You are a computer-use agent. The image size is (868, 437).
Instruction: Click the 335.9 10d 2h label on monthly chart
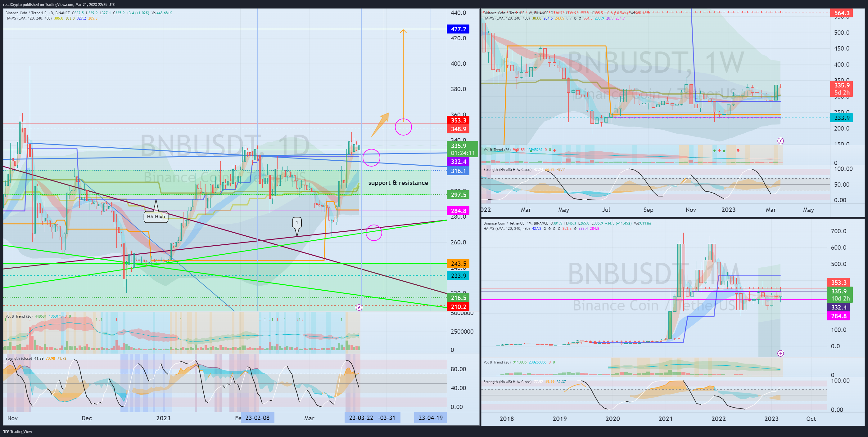(x=840, y=295)
